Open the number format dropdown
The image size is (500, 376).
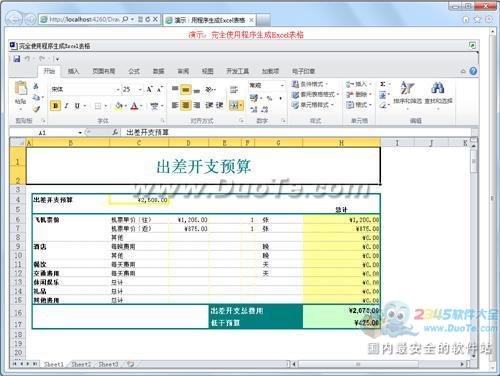[x=282, y=85]
